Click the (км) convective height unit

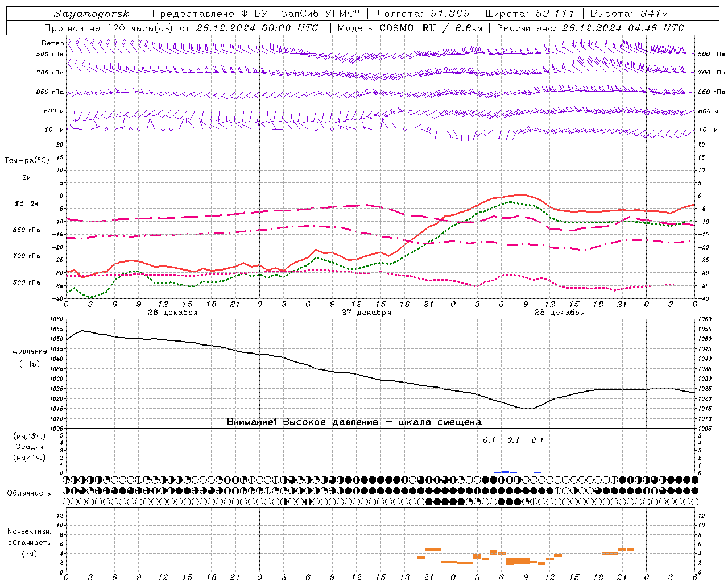[x=30, y=554]
